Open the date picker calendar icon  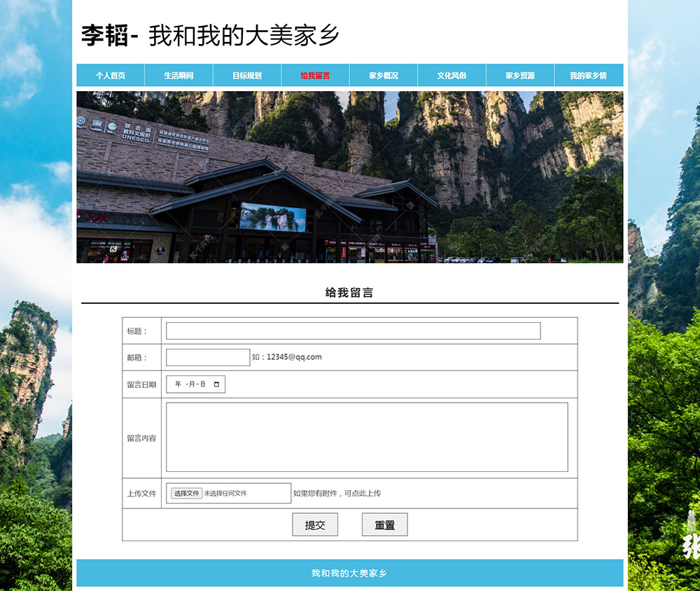216,384
